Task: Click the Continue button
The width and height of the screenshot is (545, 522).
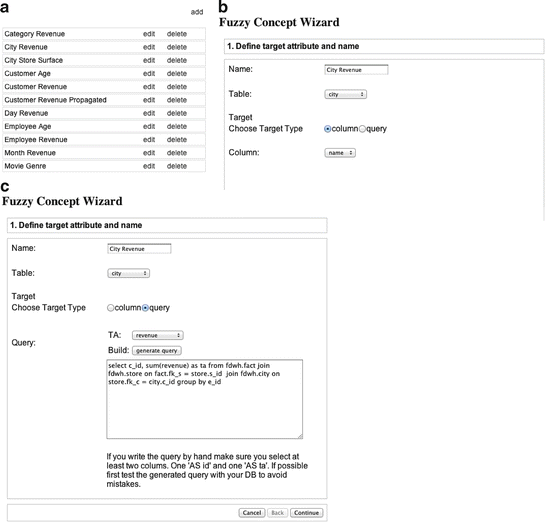Action: coord(307,513)
